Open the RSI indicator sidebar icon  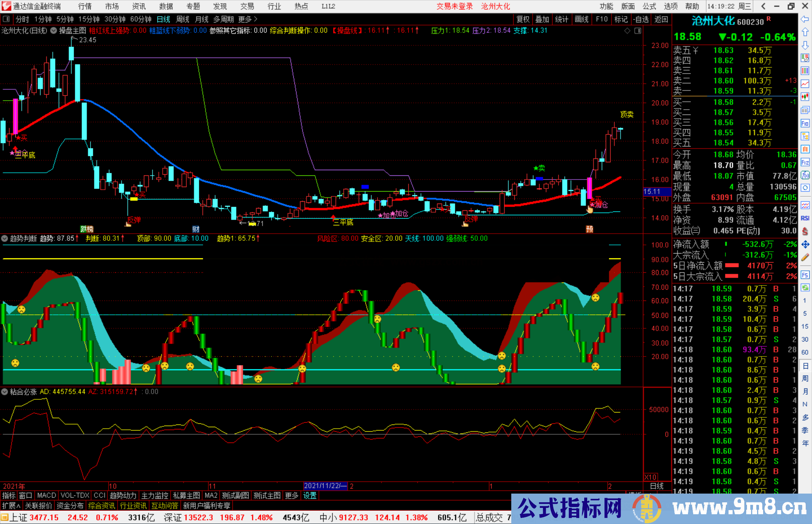pos(805,218)
